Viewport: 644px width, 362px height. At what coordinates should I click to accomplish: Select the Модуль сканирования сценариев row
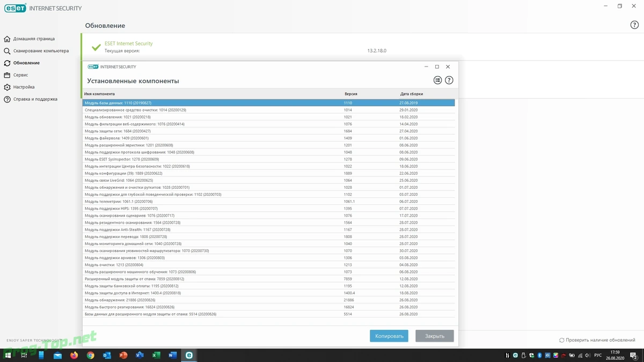(x=268, y=216)
